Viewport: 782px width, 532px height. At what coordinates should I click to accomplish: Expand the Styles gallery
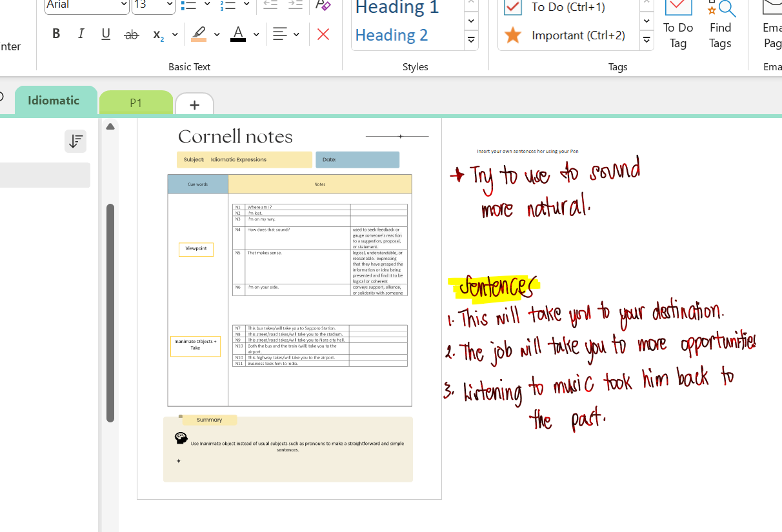(x=471, y=40)
